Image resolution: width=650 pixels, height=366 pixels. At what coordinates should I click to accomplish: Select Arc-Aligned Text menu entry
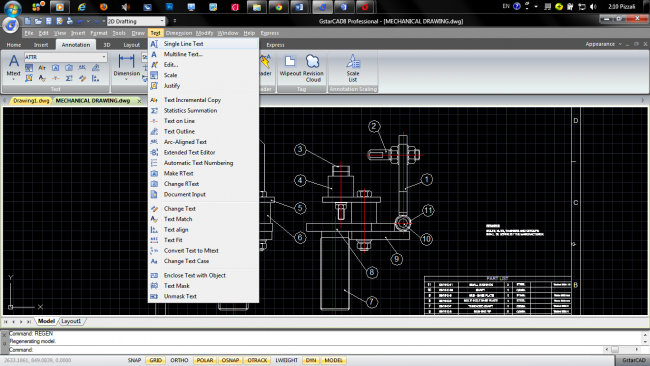click(x=204, y=142)
